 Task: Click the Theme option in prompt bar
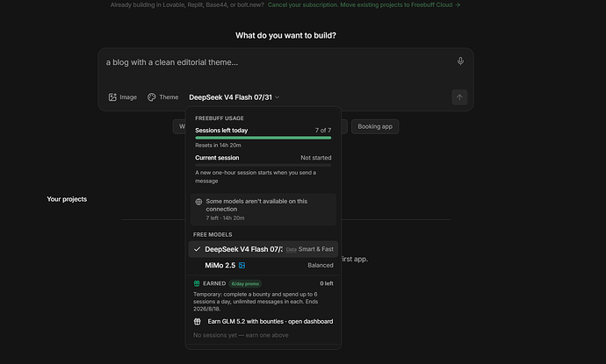(x=163, y=97)
